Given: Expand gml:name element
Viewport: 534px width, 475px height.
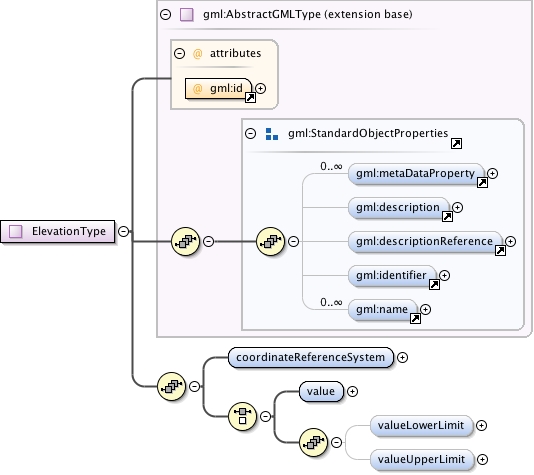Looking at the screenshot, I should tap(425, 309).
